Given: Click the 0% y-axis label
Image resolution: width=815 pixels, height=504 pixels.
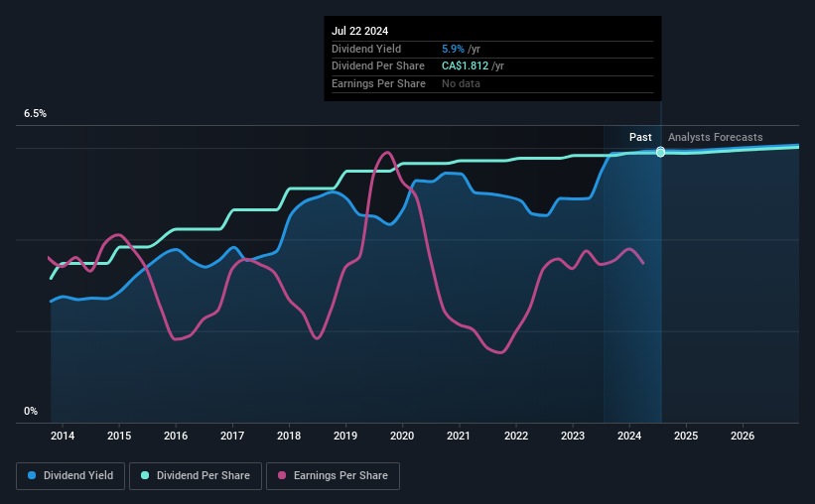Looking at the screenshot, I should [31, 411].
